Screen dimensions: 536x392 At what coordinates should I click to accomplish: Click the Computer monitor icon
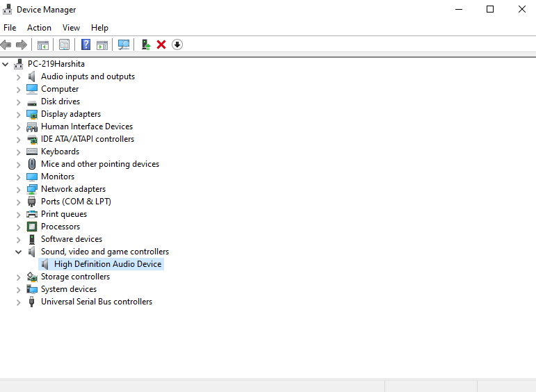[x=32, y=89]
